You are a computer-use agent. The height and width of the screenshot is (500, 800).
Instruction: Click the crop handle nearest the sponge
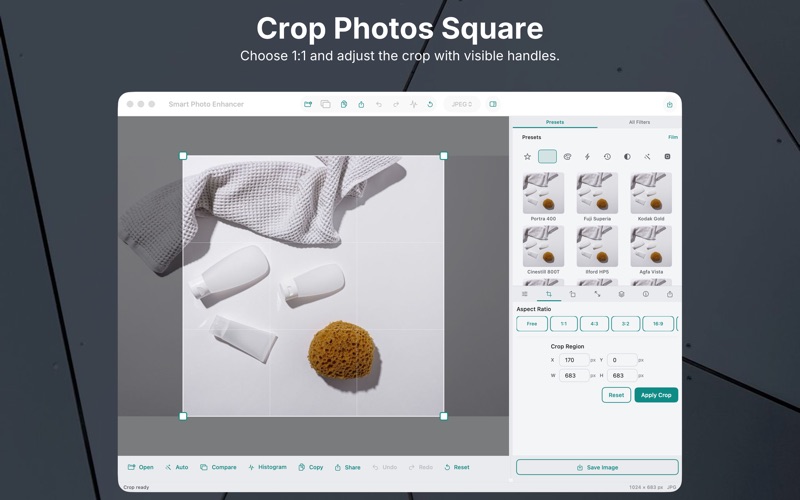(x=444, y=416)
